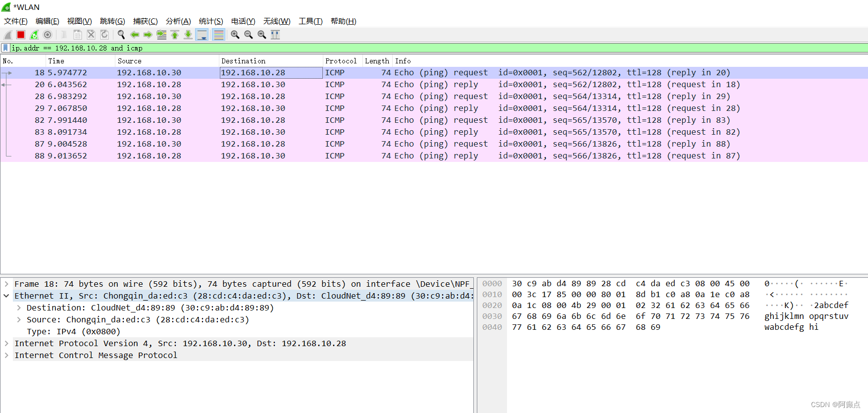Open the 捕获(C) menu
868x413 pixels.
click(x=146, y=21)
